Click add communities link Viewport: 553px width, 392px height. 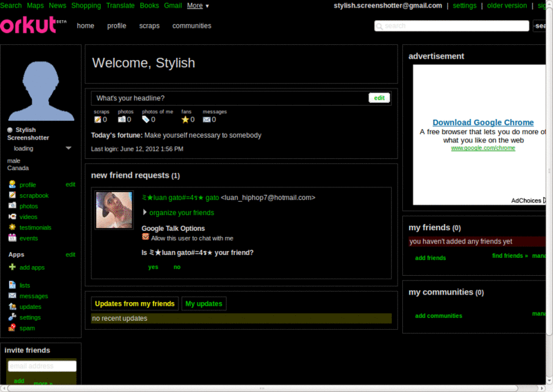click(x=438, y=315)
